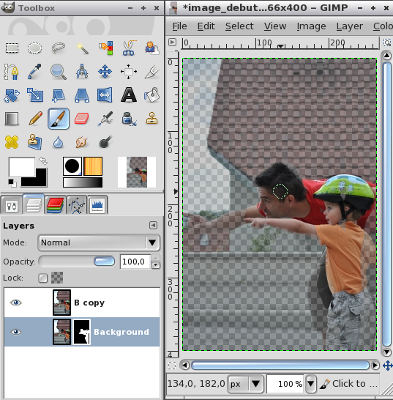393x400 pixels.
Task: Activate the Smudge tool
Action: (82, 142)
